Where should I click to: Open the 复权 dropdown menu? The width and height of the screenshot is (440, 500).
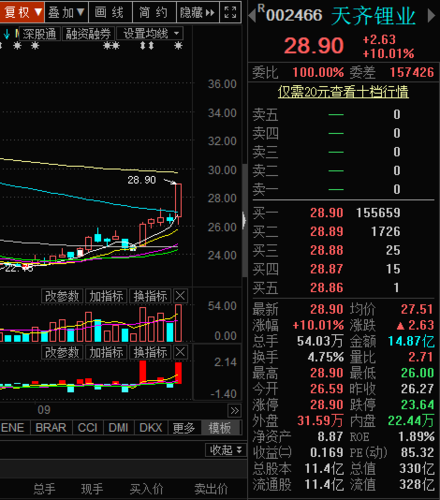(22, 13)
